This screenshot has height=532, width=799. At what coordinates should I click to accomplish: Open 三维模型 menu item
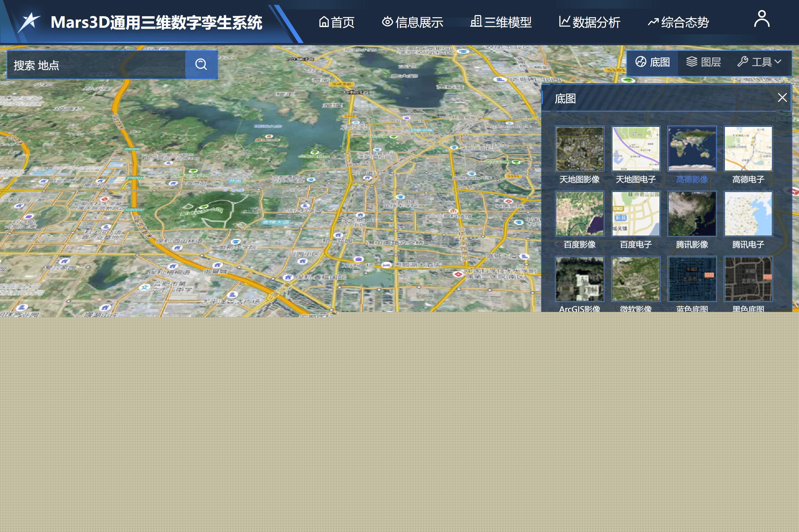coord(501,22)
